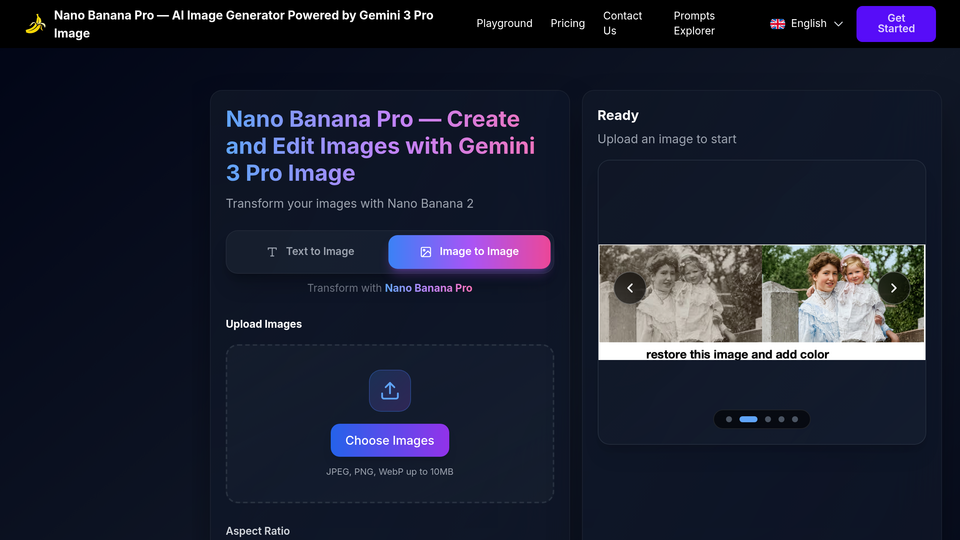Click the main Nano Banana Pro heading
The width and height of the screenshot is (960, 540).
[x=380, y=146]
